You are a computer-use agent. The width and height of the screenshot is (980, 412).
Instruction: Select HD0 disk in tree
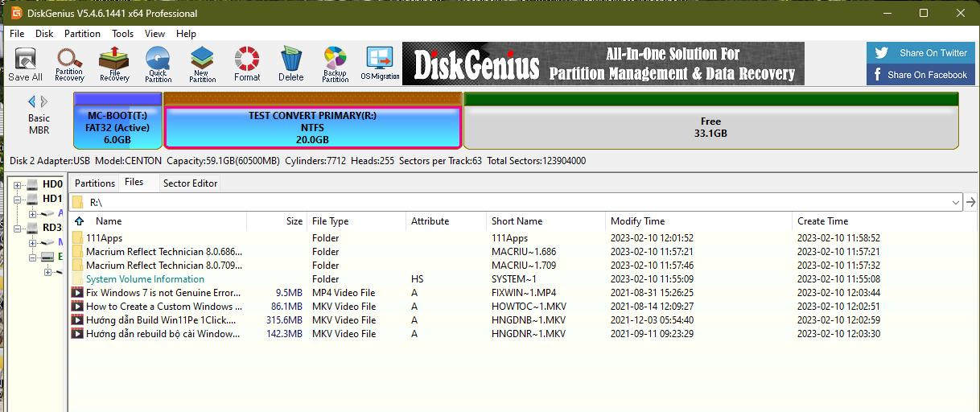(52, 184)
